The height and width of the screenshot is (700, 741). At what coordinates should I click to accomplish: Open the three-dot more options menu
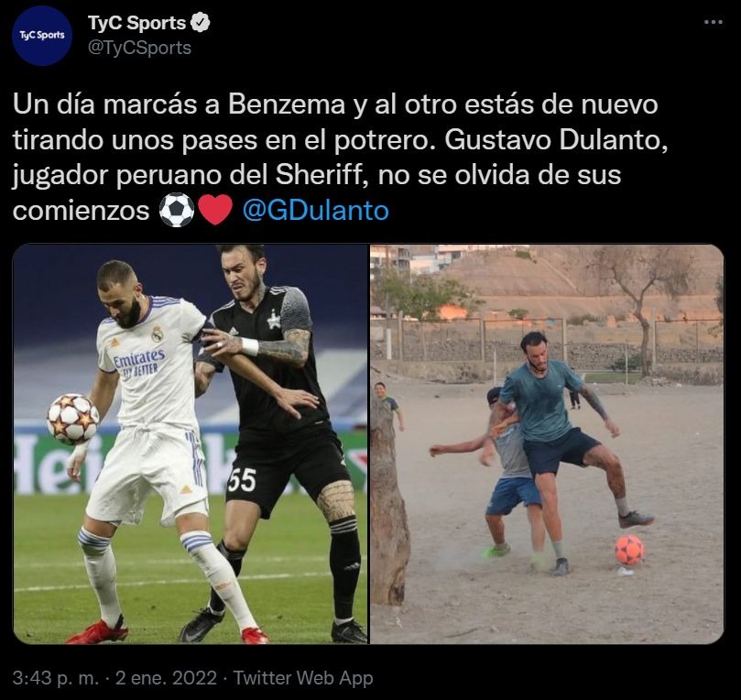714,22
